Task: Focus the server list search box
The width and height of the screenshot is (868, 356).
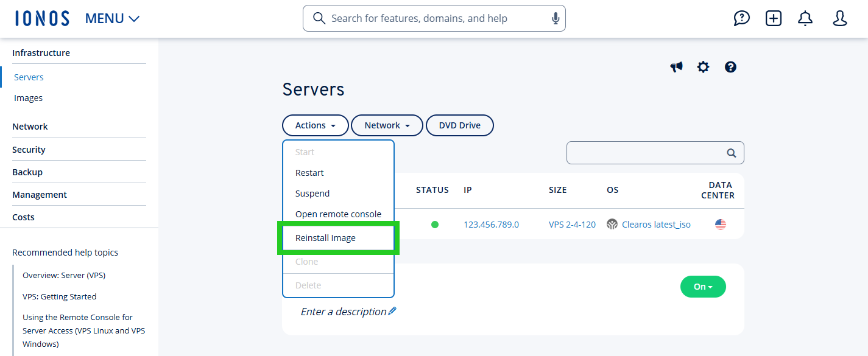Action: pos(655,153)
